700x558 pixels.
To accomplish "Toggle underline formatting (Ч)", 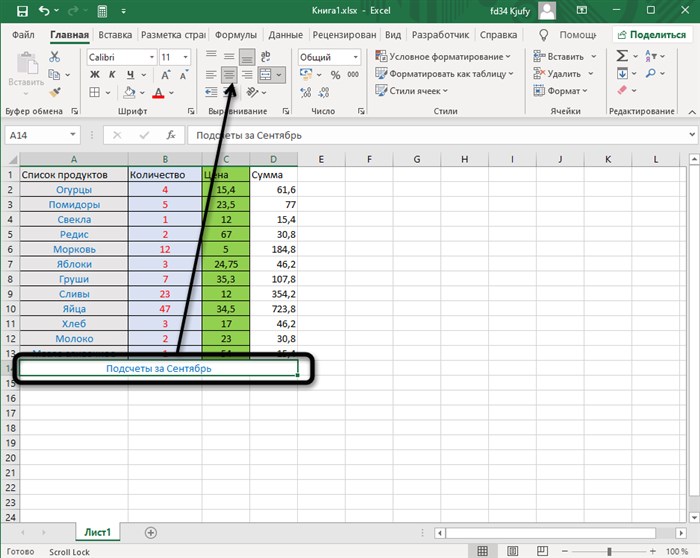I will (x=130, y=75).
